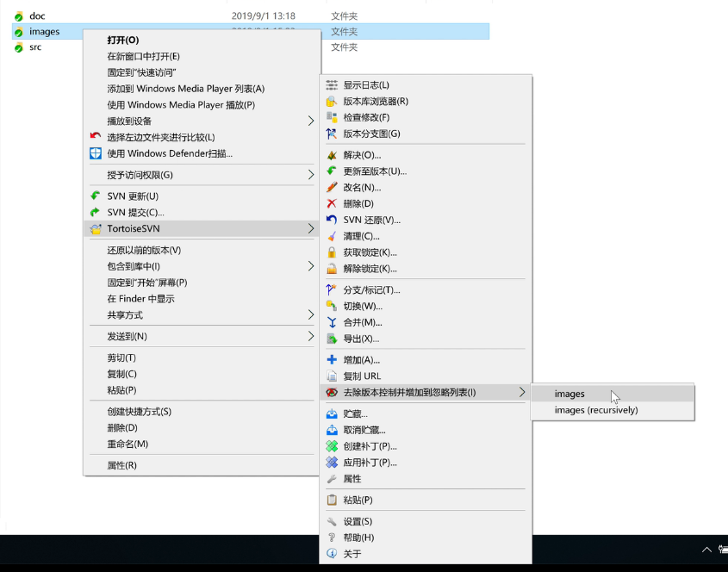Click the Revision Graph (版本分支图) icon
The image size is (728, 572).
click(332, 134)
